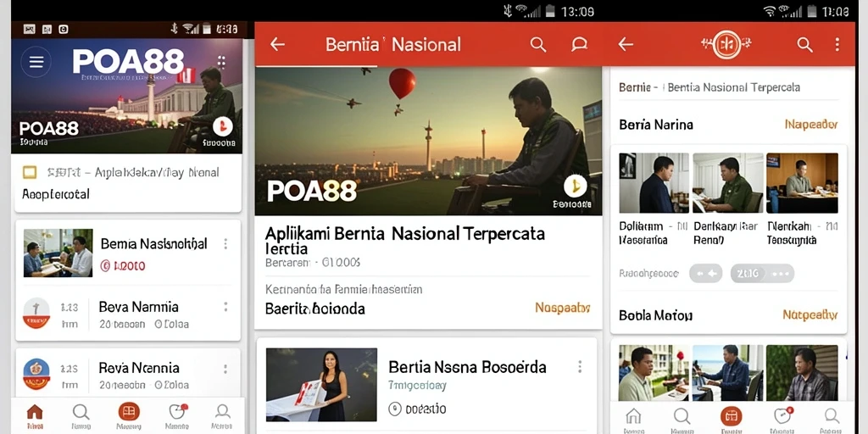The height and width of the screenshot is (434, 868).
Task: Click the yellow square icon in the left info card
Action: tap(30, 172)
